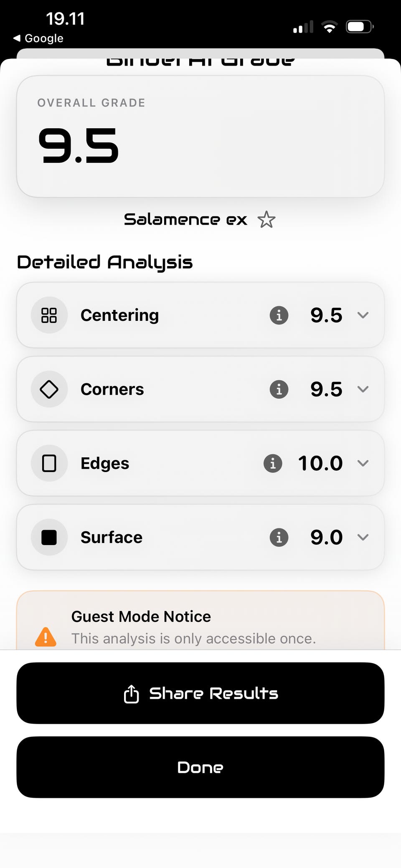Expand the Centering details chevron

363,315
